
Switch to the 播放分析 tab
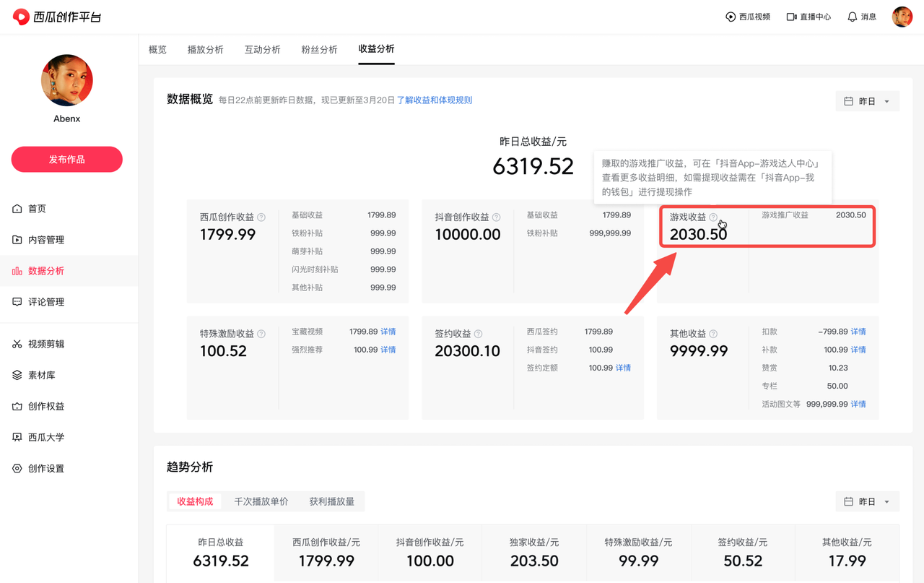pyautogui.click(x=205, y=50)
